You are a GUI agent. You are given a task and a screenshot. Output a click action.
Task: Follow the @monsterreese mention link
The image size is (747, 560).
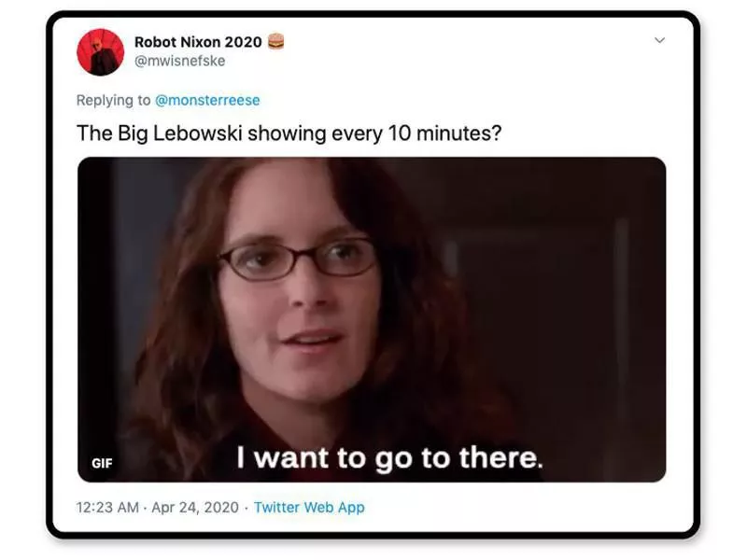click(207, 100)
